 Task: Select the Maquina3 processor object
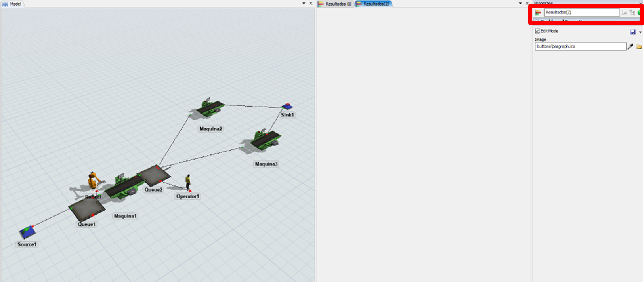(265, 139)
